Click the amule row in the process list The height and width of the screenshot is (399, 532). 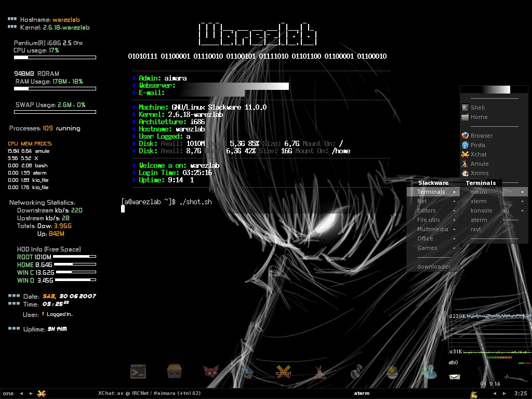[29, 151]
